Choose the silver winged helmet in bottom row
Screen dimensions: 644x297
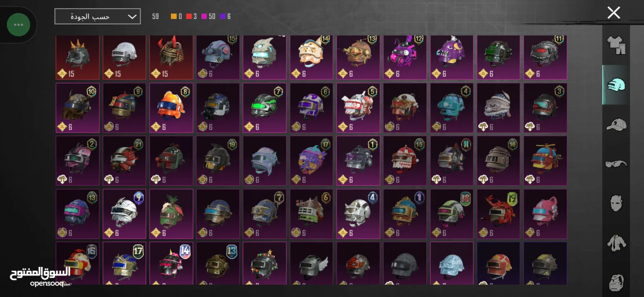pos(311,263)
